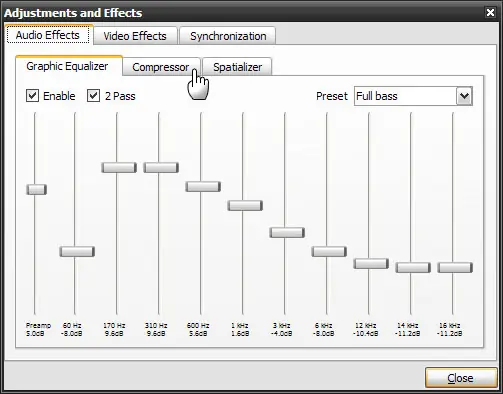Click the 14 kHz band slider handle
503x394 pixels.
(x=413, y=267)
